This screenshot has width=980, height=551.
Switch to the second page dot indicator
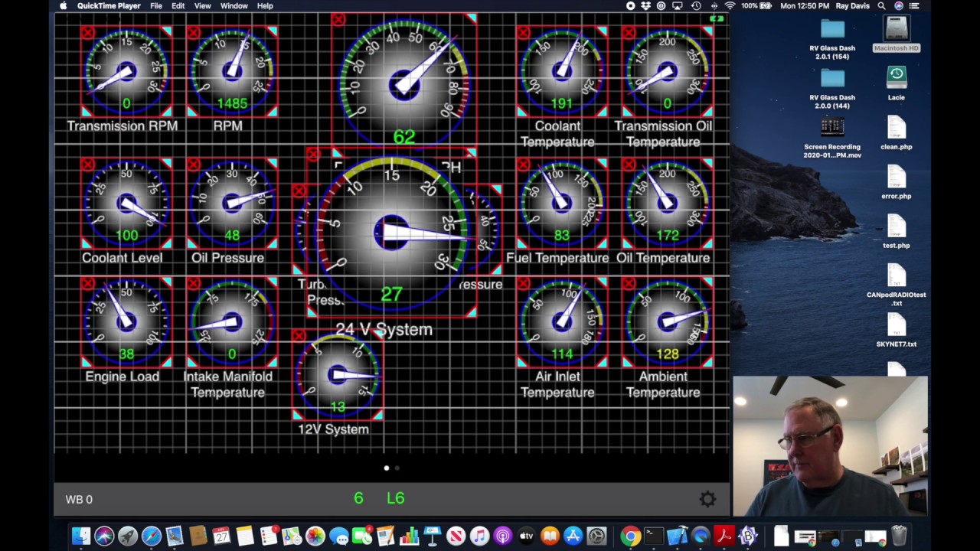tap(397, 468)
